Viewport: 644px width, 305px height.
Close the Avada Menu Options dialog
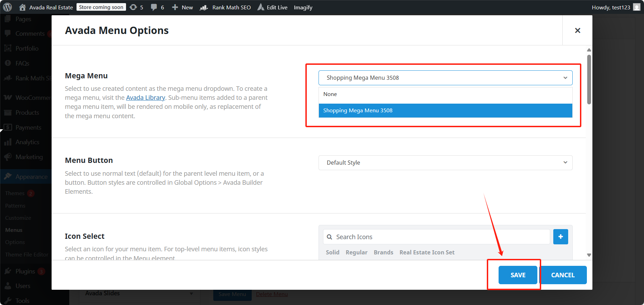(577, 31)
